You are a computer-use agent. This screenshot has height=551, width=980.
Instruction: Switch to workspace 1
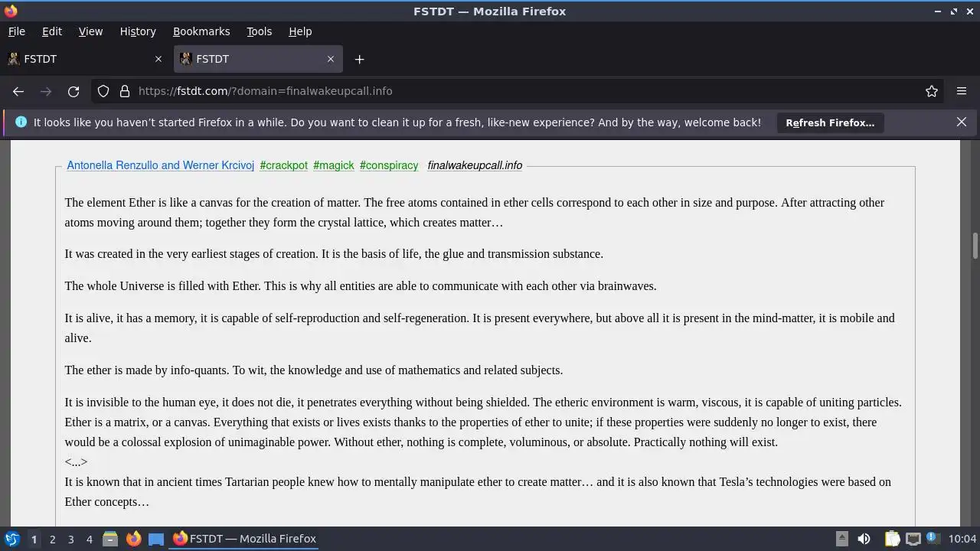(34, 539)
